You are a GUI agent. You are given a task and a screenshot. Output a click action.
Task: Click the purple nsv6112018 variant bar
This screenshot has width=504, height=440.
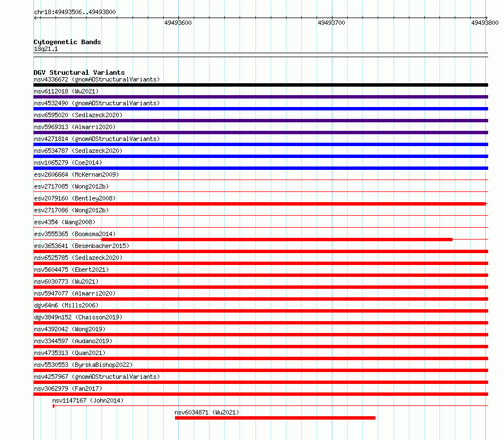coord(260,97)
